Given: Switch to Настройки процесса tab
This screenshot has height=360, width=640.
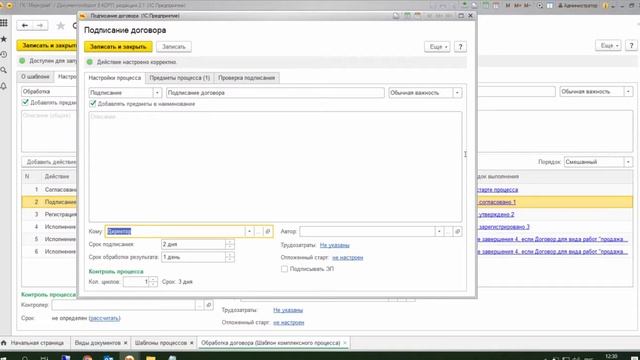Looking at the screenshot, I should coord(115,78).
